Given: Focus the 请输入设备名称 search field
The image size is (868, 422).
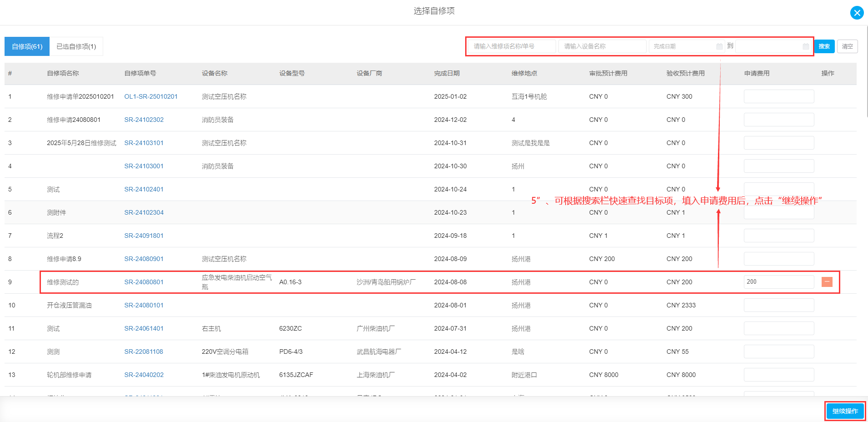Looking at the screenshot, I should [602, 46].
